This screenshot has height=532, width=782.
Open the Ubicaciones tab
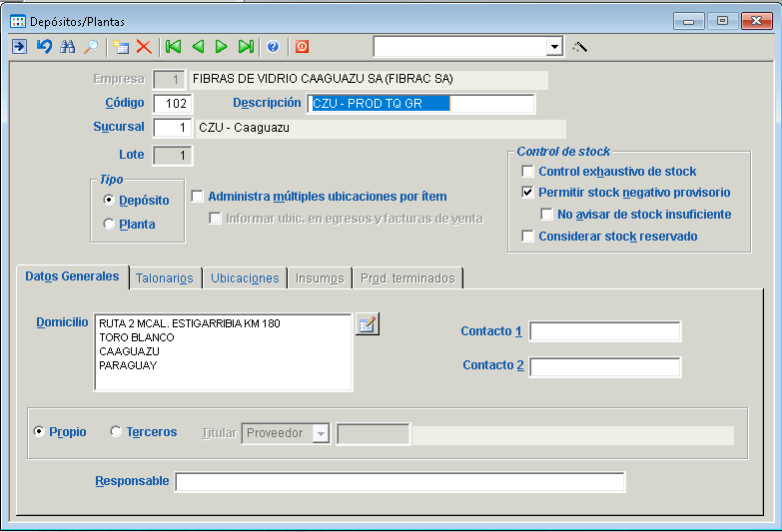coord(245,278)
